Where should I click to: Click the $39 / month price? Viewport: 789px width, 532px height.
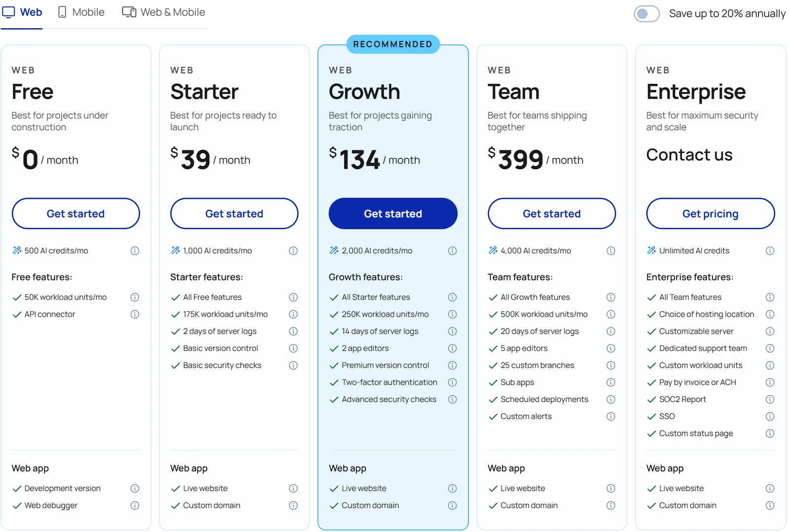tap(210, 160)
